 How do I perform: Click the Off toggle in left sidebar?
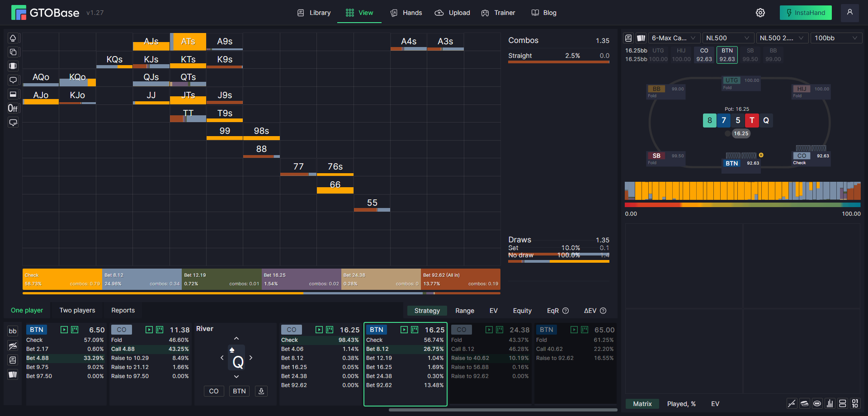coord(13,108)
